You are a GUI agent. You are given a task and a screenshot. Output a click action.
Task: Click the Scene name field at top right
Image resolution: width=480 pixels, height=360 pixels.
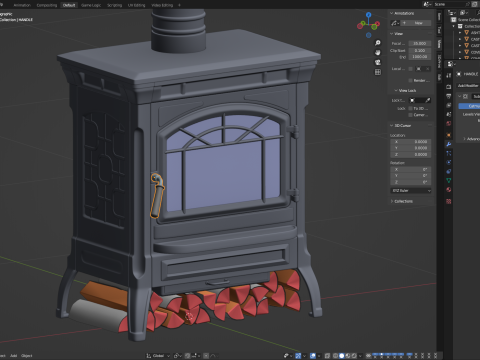[448, 4]
